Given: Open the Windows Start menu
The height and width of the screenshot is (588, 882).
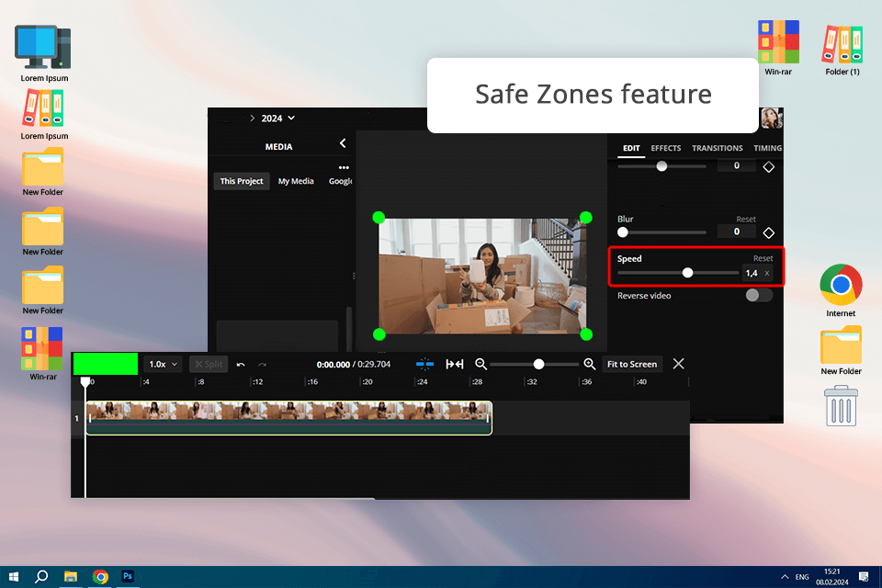Looking at the screenshot, I should tap(14, 577).
